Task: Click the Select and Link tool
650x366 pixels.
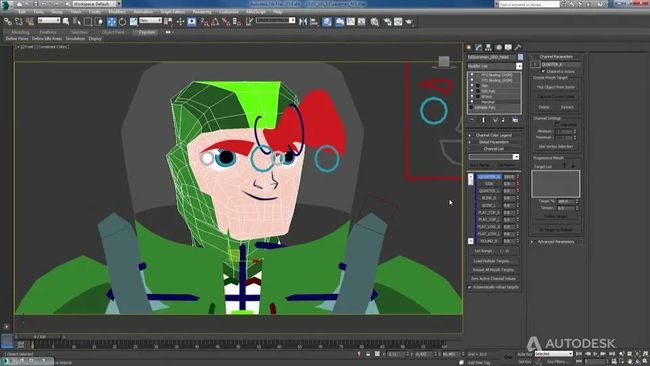Action: coord(8,22)
